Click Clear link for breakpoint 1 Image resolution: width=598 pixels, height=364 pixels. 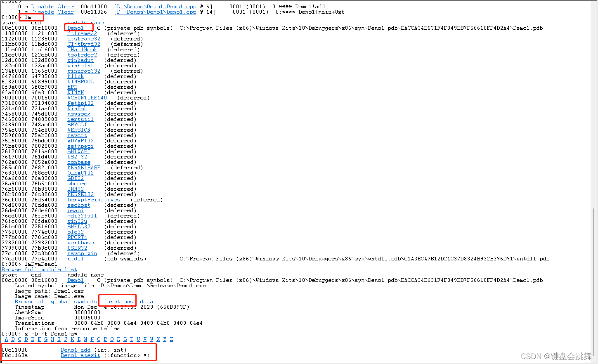tap(66, 12)
